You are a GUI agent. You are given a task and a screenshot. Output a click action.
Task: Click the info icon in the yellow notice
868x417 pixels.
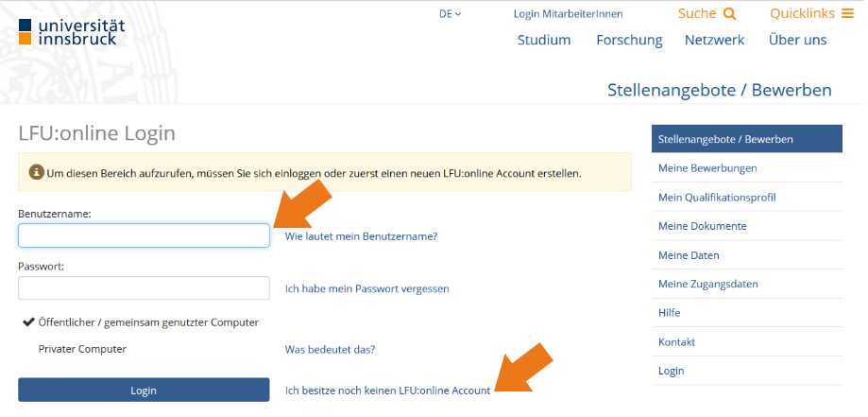tap(36, 172)
